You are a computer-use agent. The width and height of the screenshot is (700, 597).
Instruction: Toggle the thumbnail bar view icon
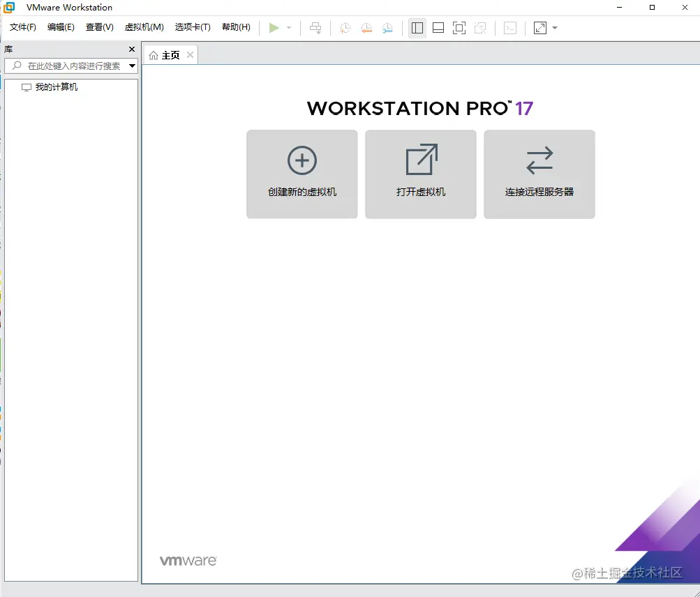point(438,28)
